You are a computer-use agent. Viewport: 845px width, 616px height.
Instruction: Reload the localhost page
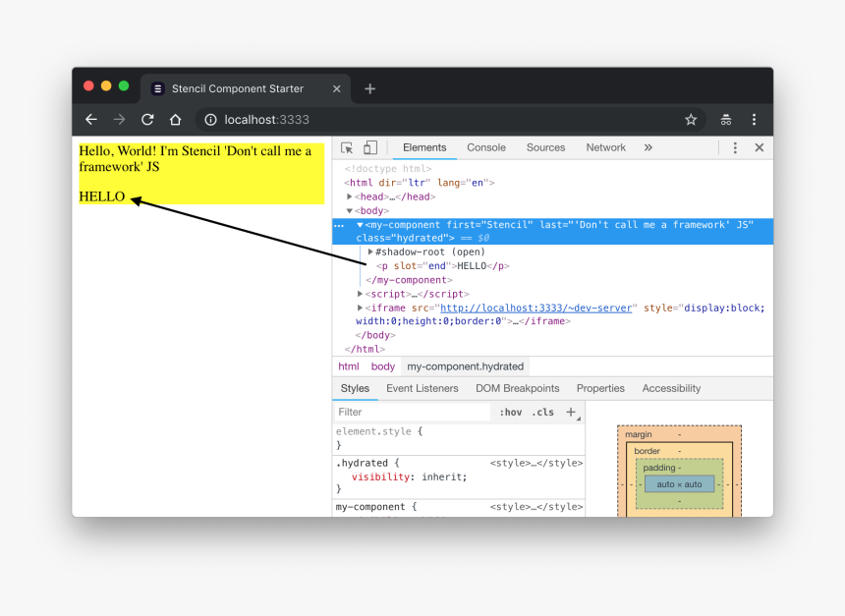coord(147,120)
